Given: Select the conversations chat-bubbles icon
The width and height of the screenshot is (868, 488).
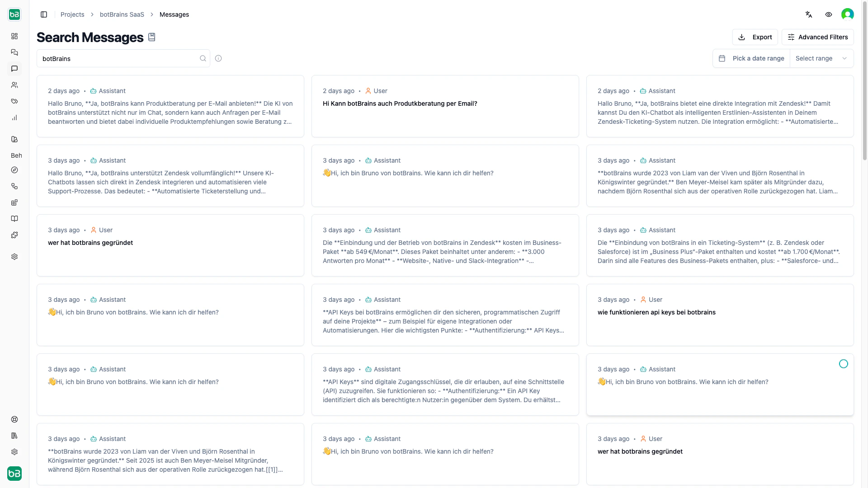Looking at the screenshot, I should (14, 52).
